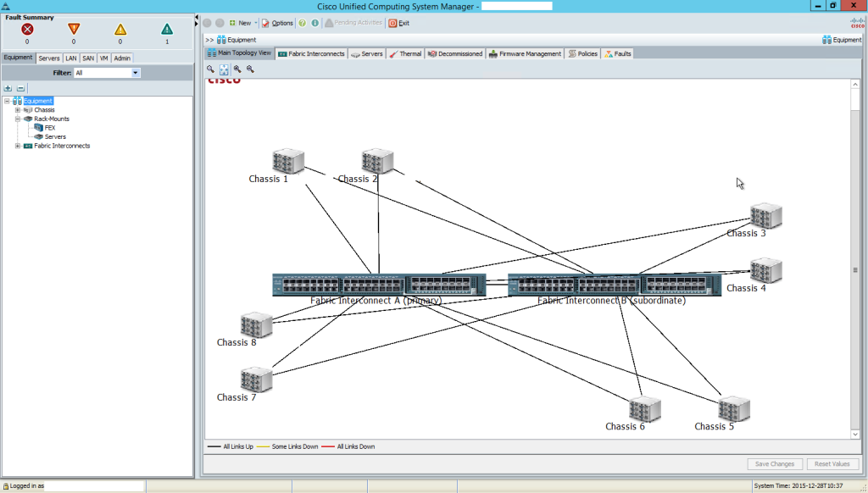
Task: Open the Decommissioned tab
Action: (455, 53)
